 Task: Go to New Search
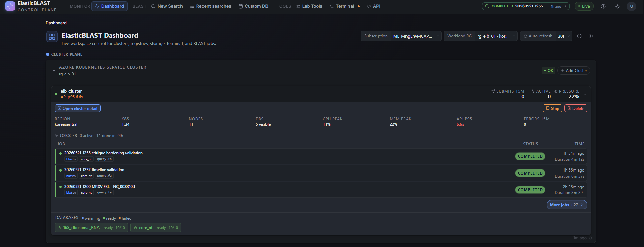click(167, 6)
